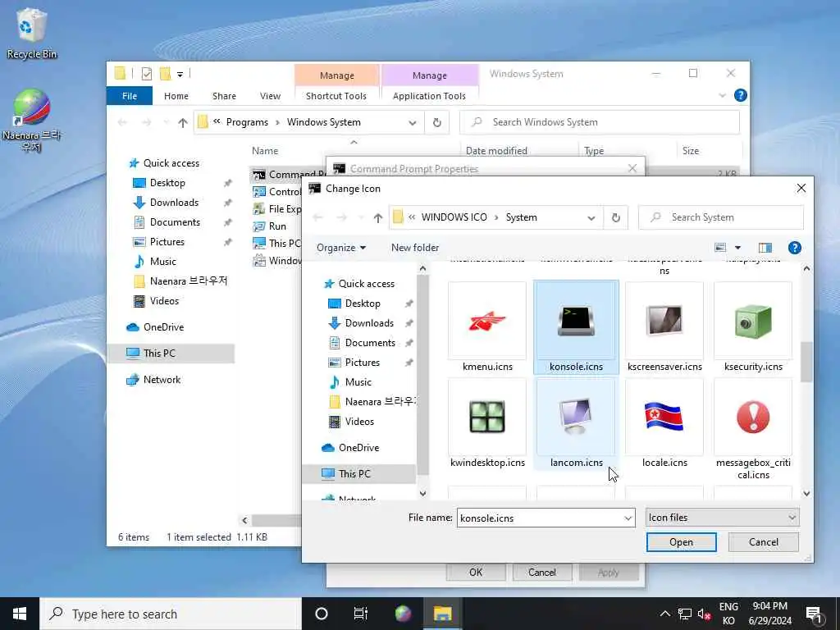
Task: Pick the ksecurity.icns safe icon
Action: [x=753, y=321]
